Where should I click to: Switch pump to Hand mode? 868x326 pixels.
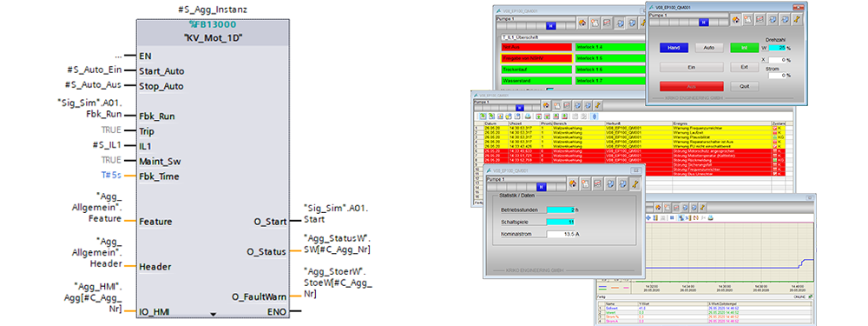click(x=674, y=48)
